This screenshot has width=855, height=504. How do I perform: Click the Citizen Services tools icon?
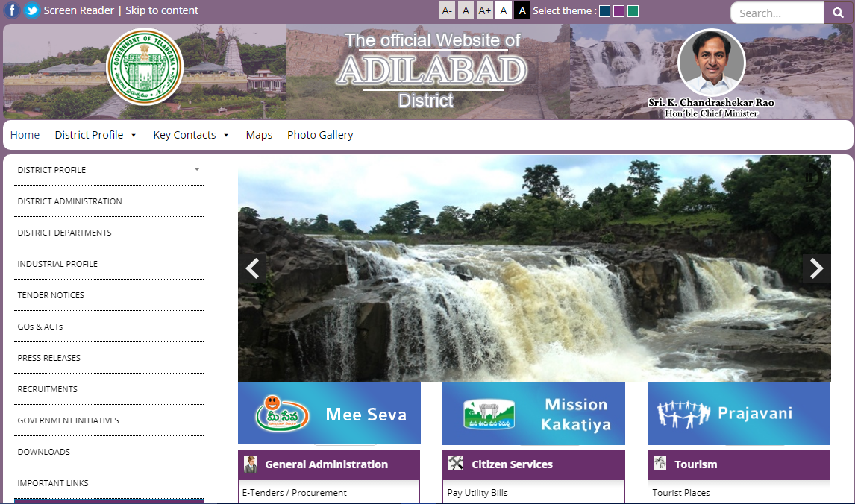[x=455, y=464]
